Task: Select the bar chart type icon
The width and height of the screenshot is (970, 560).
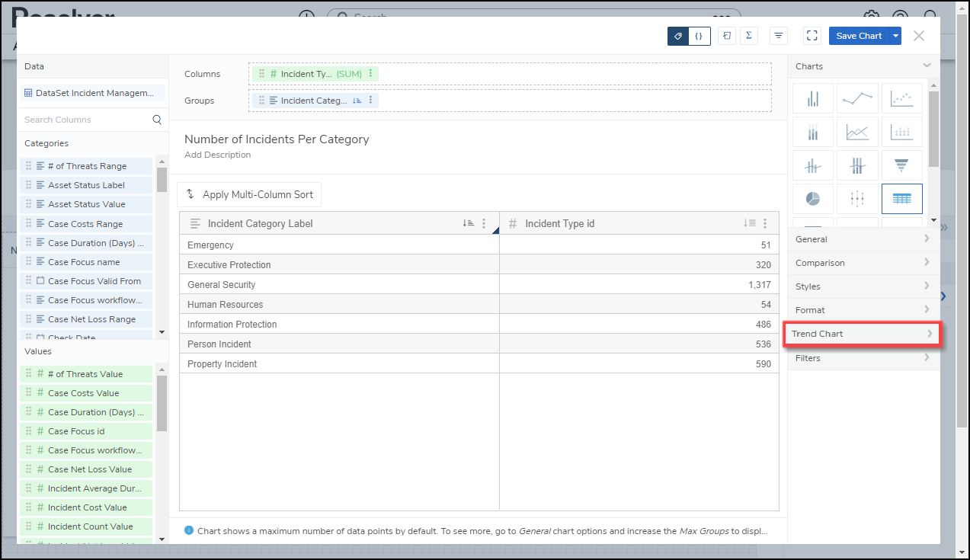Action: click(x=813, y=98)
